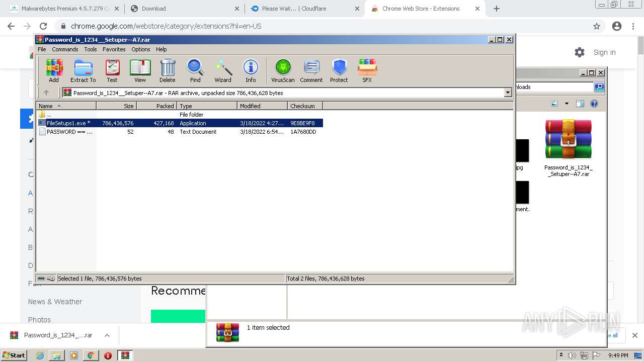
Task: Open the Tools menu
Action: (91, 49)
